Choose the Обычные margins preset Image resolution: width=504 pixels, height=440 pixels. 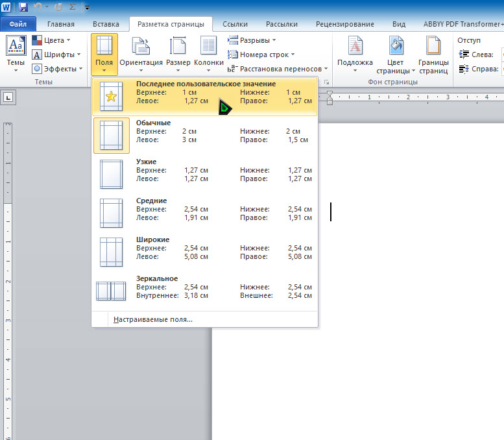point(205,136)
